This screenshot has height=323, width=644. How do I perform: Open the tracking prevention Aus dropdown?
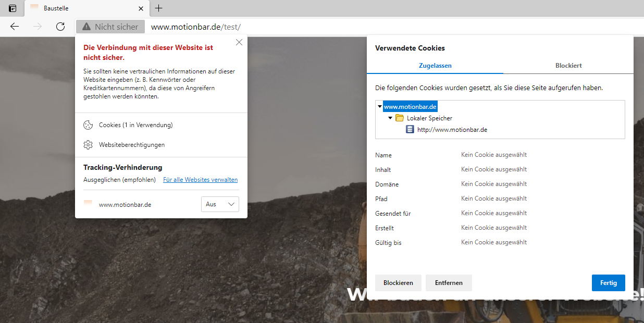pos(220,204)
